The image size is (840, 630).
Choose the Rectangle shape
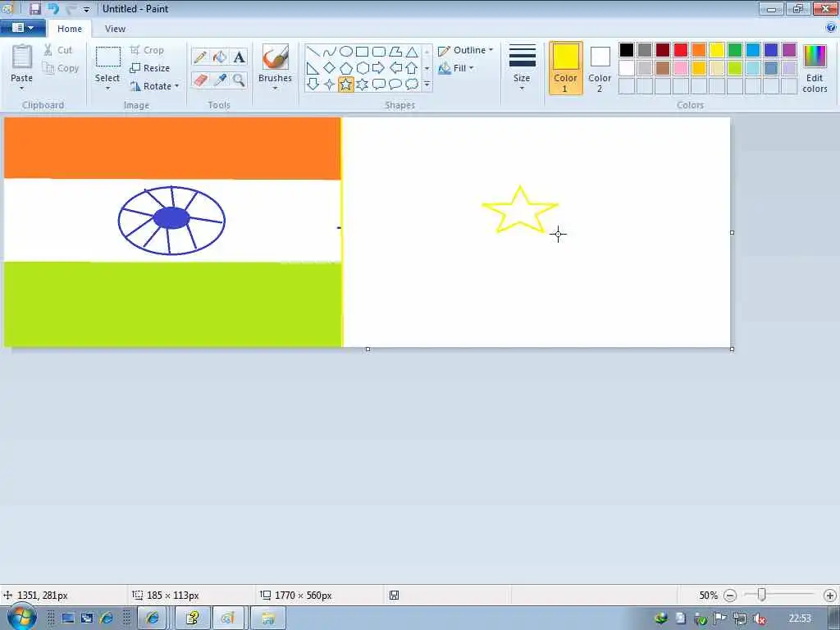point(363,52)
